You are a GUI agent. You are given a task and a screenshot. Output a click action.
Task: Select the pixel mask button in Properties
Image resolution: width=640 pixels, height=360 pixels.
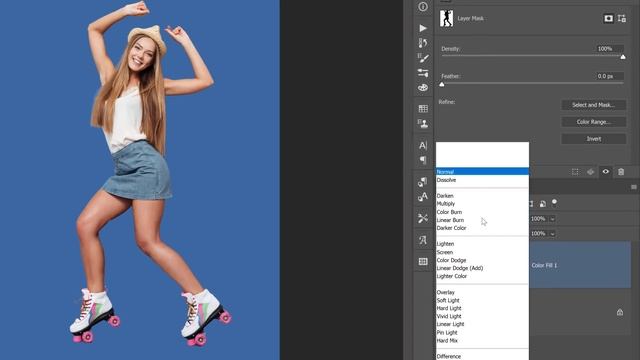pyautogui.click(x=608, y=18)
